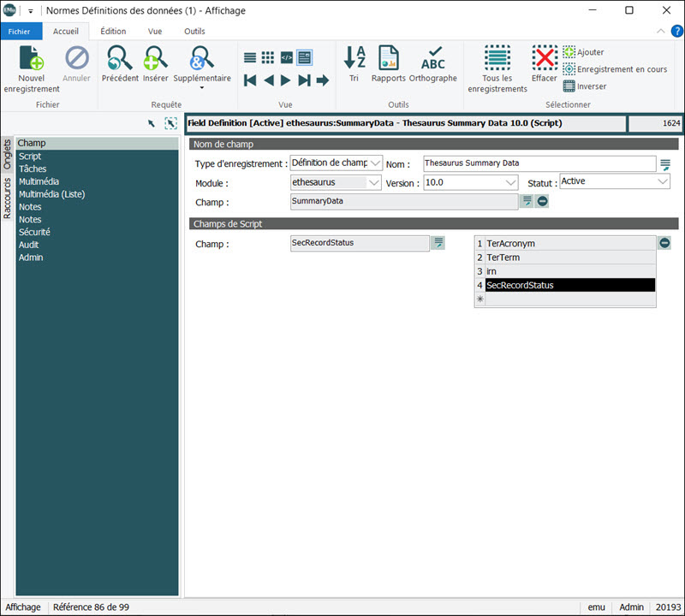Switch to the Édition ribbon tab
Viewport: 685px width, 616px height.
pyautogui.click(x=113, y=32)
